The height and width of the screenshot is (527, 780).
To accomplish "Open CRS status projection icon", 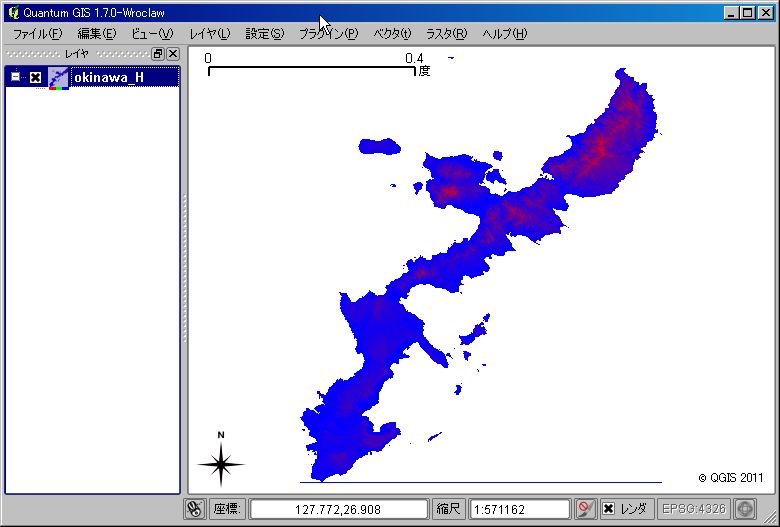I will [x=745, y=509].
